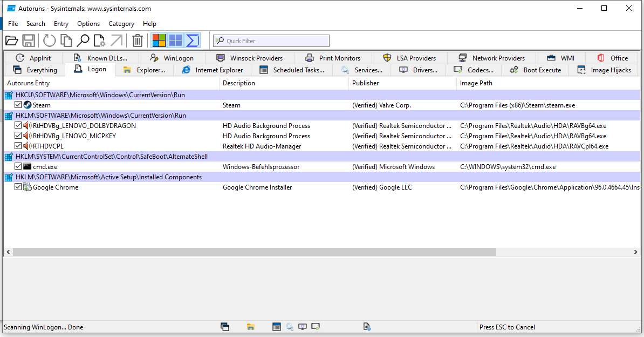Click the cmd.exe entry icon
This screenshot has width=644, height=337.
click(x=28, y=167)
